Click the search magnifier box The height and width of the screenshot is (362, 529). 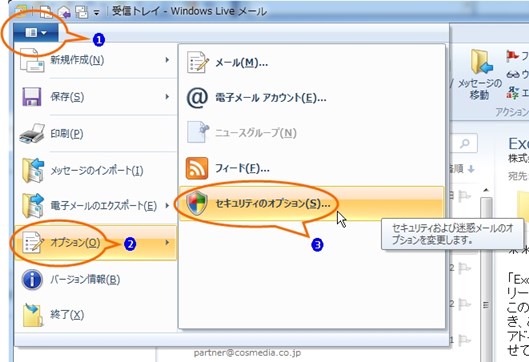pyautogui.click(x=464, y=143)
